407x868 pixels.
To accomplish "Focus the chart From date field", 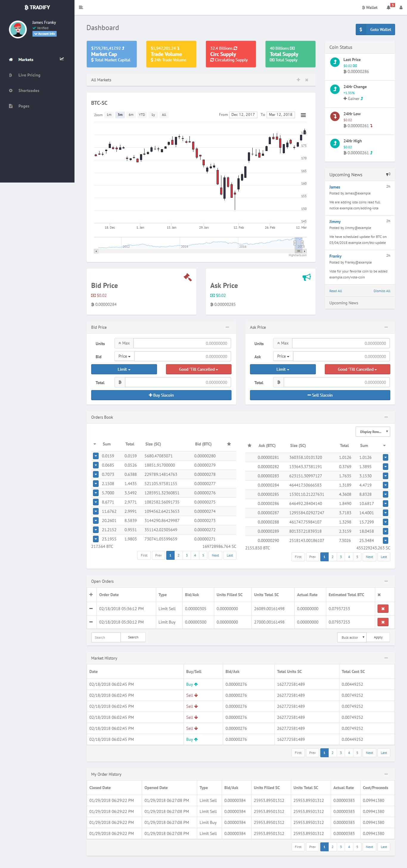I will [x=243, y=115].
